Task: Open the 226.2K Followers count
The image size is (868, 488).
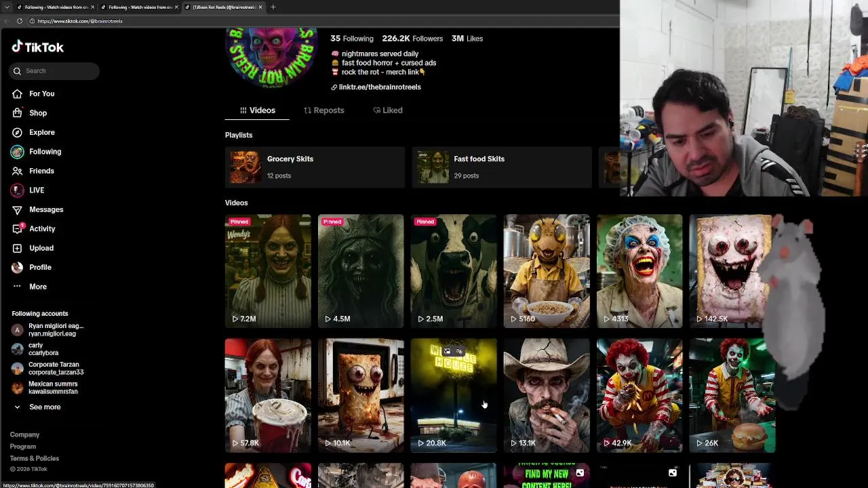Action: tap(412, 39)
